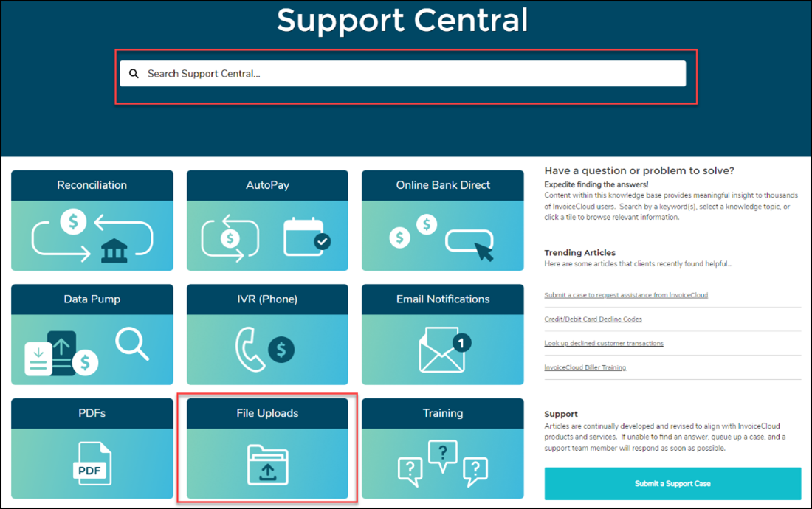This screenshot has height=509, width=812.
Task: Open 'Look up declined customer transactions' article
Action: pyautogui.click(x=604, y=344)
